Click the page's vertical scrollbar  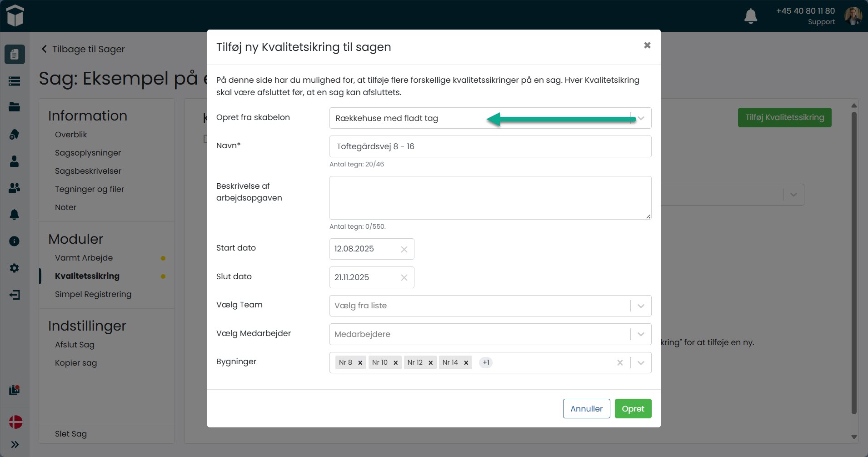pyautogui.click(x=854, y=264)
